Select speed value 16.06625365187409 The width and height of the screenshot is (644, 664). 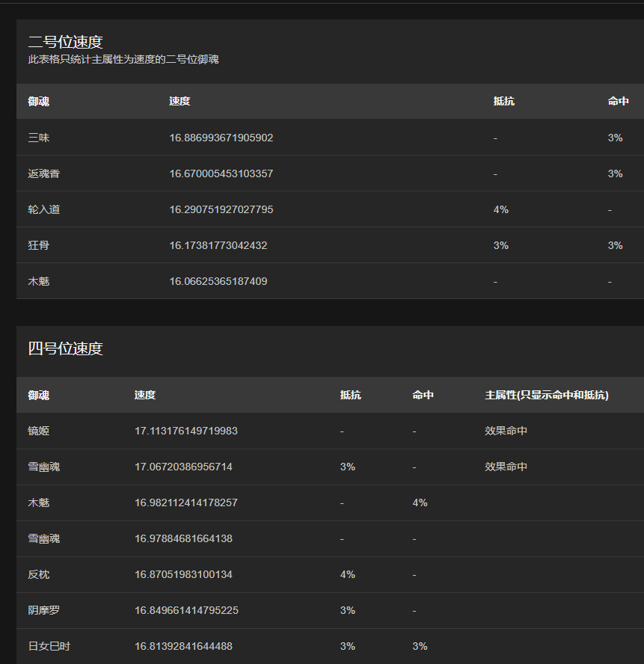[218, 281]
